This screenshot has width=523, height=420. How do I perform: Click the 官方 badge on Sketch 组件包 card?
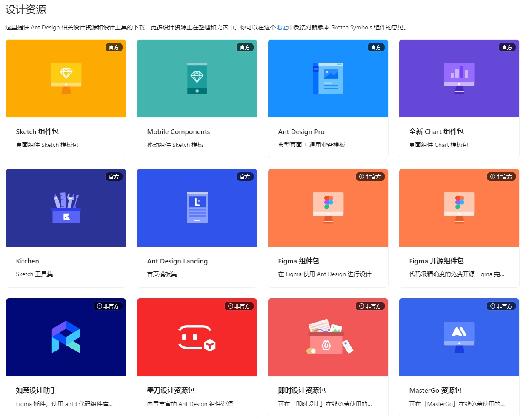click(x=114, y=47)
